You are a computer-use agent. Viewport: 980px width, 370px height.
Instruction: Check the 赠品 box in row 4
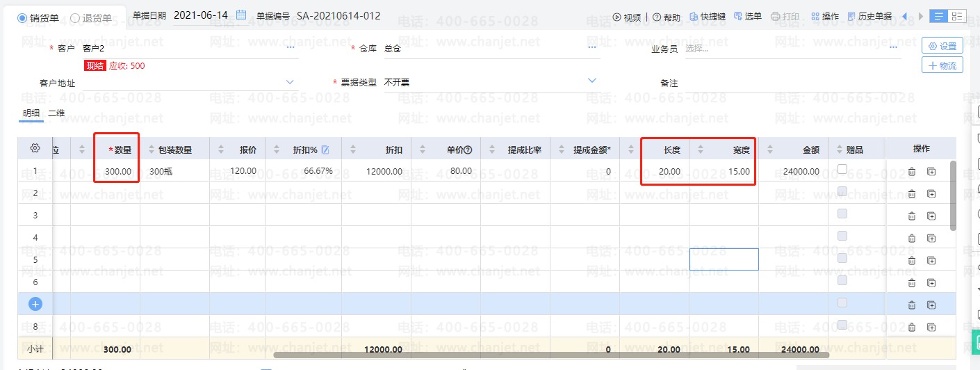pos(842,236)
